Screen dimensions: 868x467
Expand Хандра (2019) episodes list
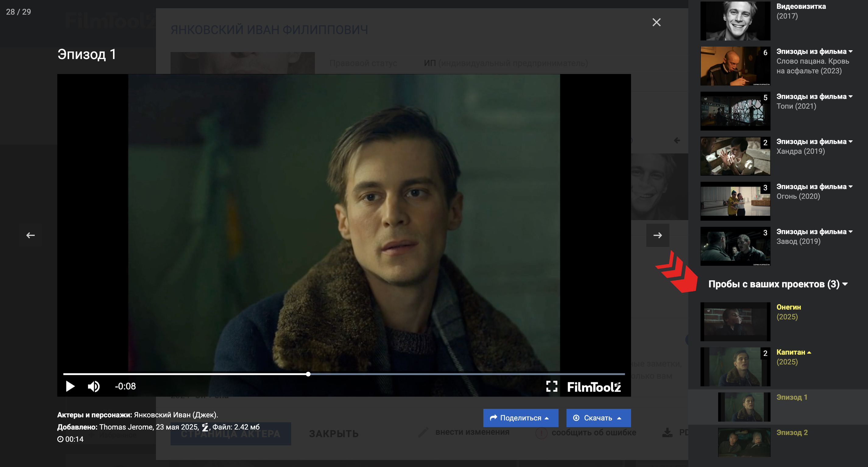(x=850, y=142)
